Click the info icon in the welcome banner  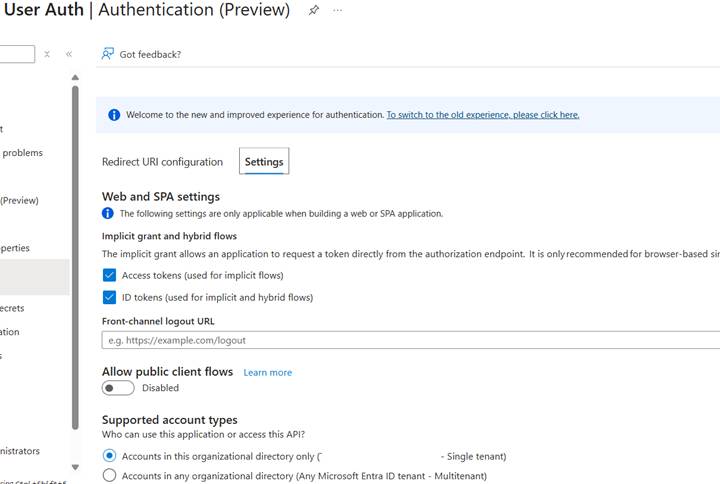tap(114, 115)
